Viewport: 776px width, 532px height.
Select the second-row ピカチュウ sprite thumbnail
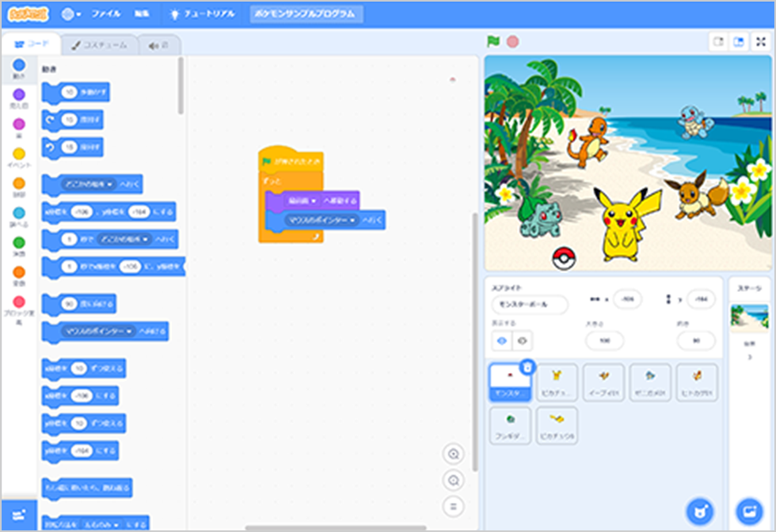coord(557,426)
